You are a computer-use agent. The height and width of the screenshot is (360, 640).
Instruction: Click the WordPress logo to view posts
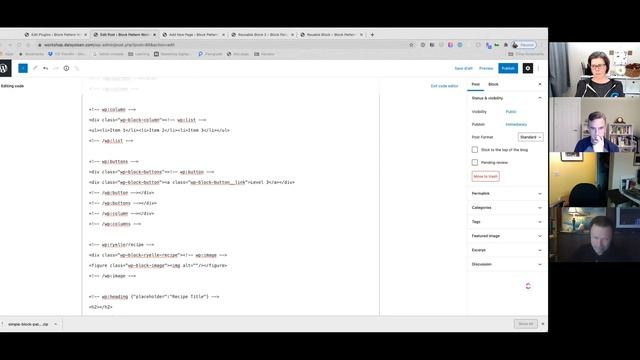(4, 68)
